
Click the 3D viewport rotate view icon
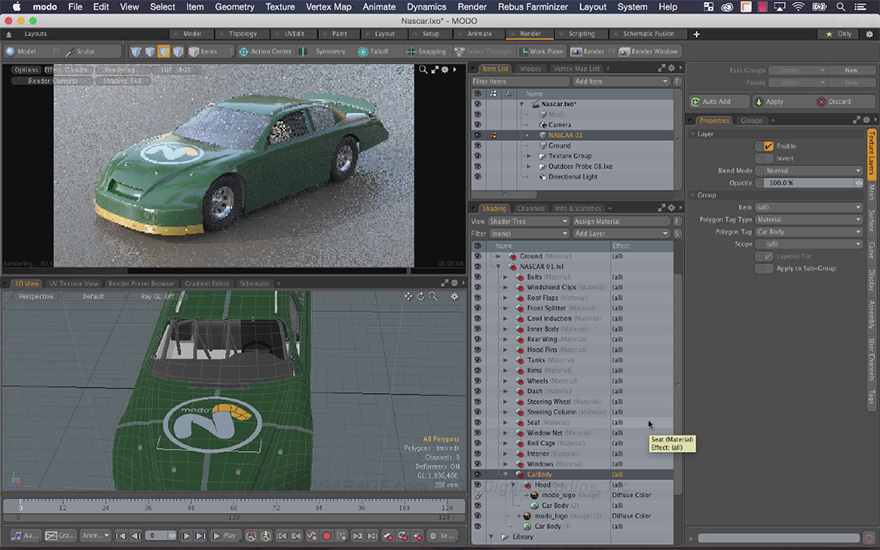point(420,296)
